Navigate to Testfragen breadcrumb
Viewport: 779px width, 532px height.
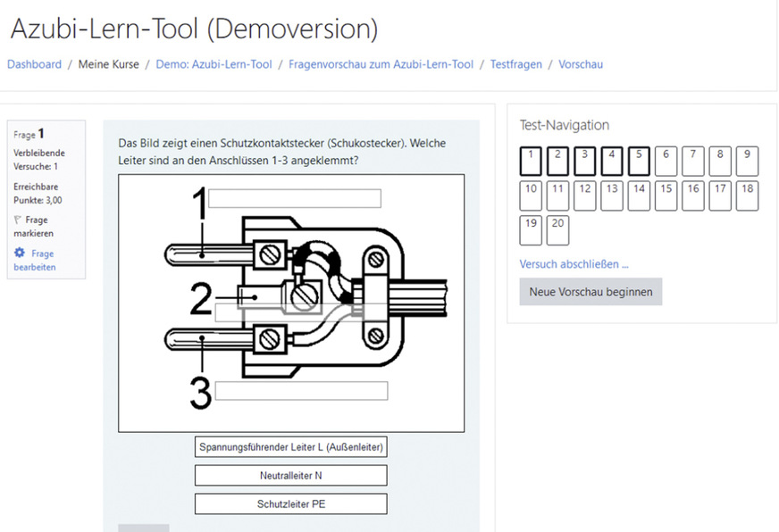pyautogui.click(x=517, y=64)
